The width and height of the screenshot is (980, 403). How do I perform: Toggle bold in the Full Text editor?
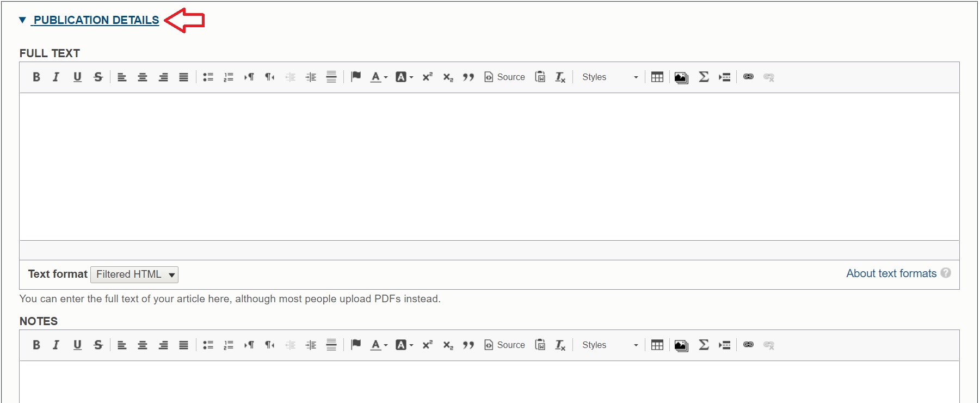pos(36,77)
